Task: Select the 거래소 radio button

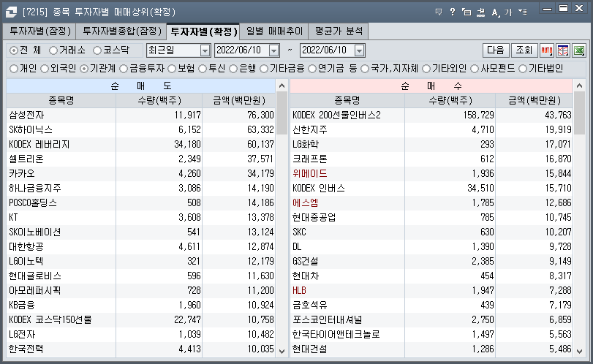Action: pos(53,50)
